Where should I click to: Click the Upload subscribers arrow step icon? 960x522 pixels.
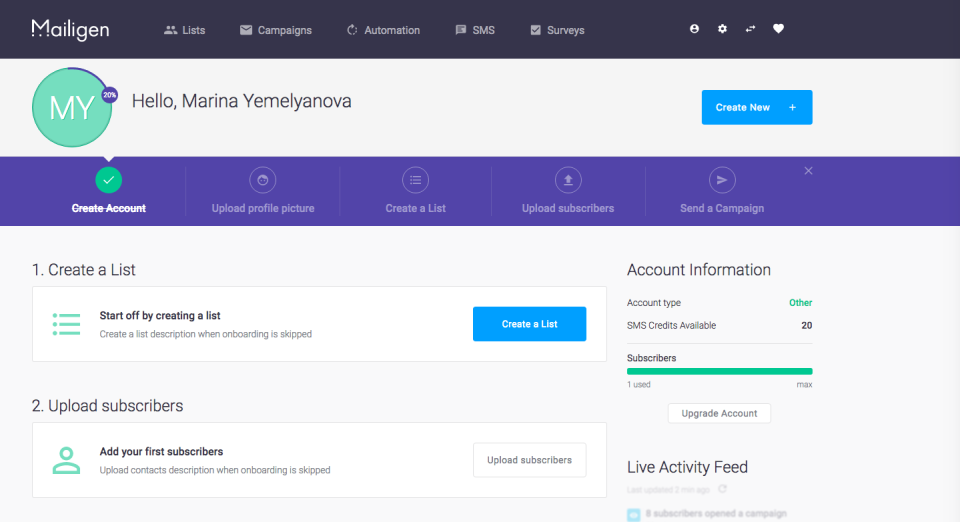[568, 180]
